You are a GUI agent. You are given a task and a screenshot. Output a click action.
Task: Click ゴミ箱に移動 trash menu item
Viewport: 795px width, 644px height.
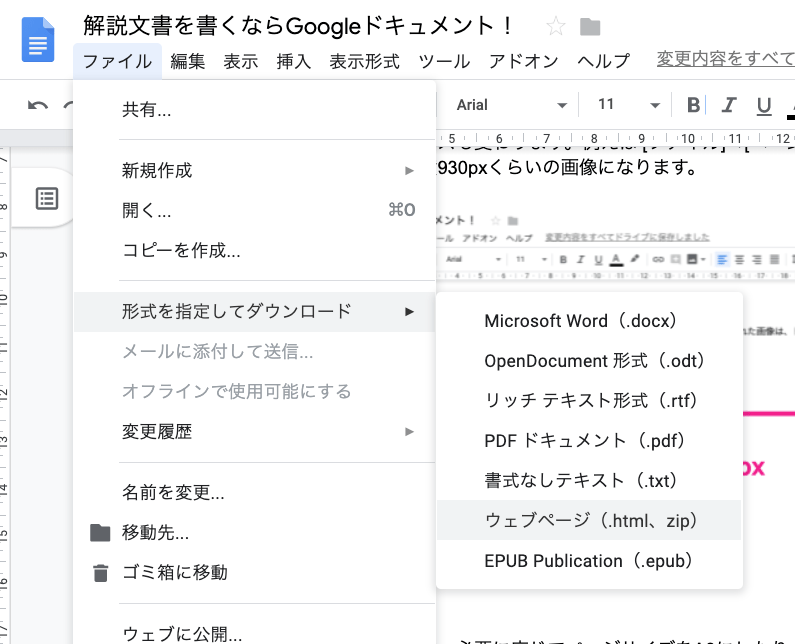(174, 572)
